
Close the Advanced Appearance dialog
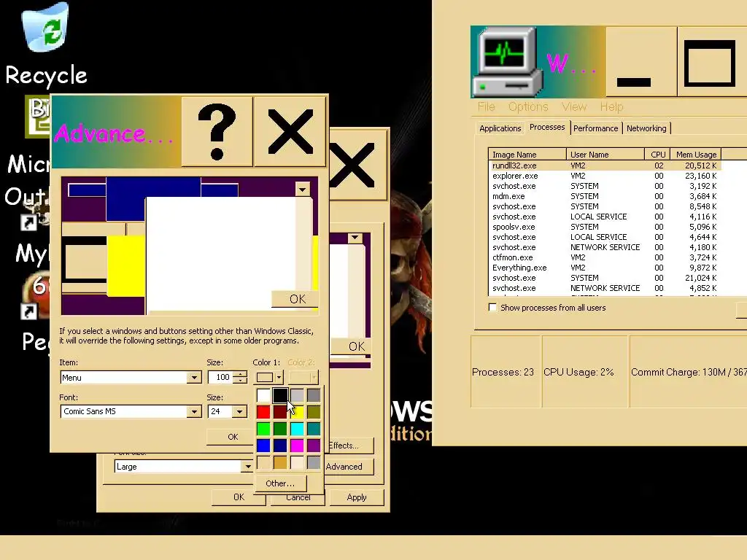290,132
